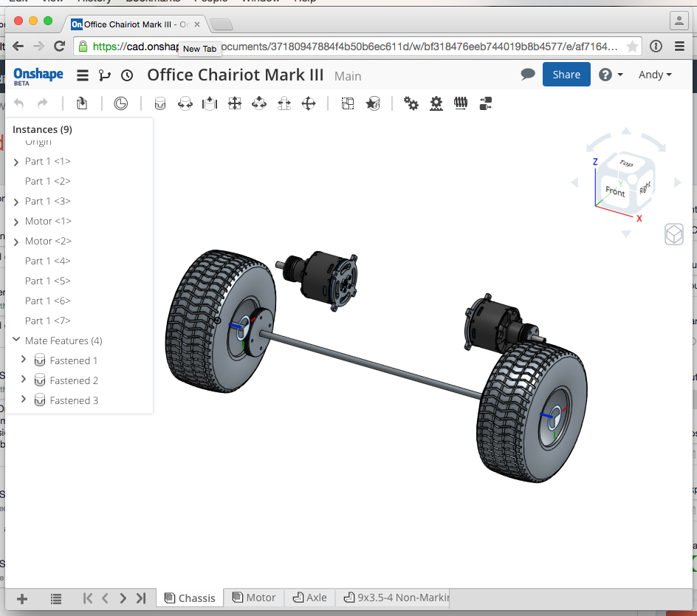Open the view cube display options
This screenshot has height=616, width=697.
click(674, 234)
